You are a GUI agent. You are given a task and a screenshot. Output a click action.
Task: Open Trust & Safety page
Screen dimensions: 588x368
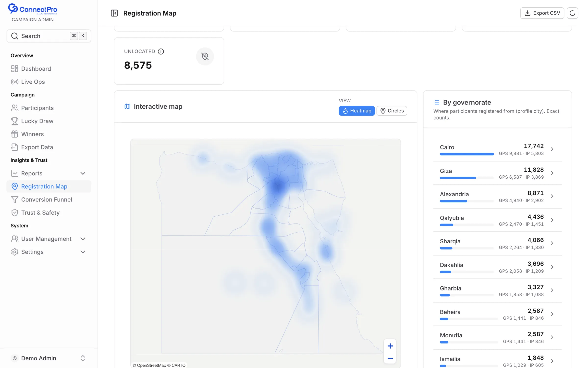point(49,212)
